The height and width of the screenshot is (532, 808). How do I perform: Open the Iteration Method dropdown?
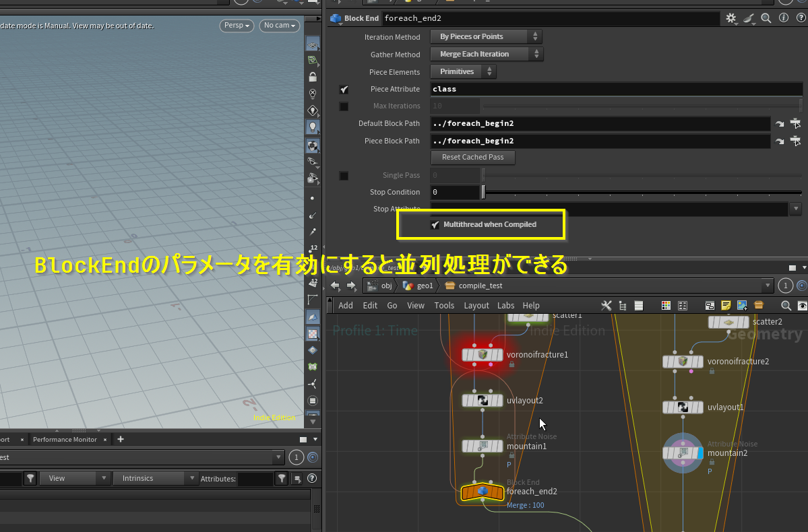click(486, 36)
